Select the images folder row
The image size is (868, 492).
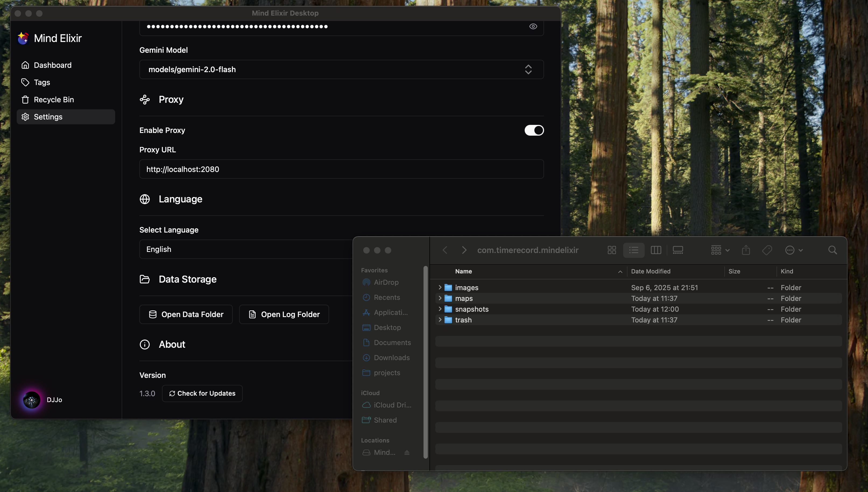638,287
